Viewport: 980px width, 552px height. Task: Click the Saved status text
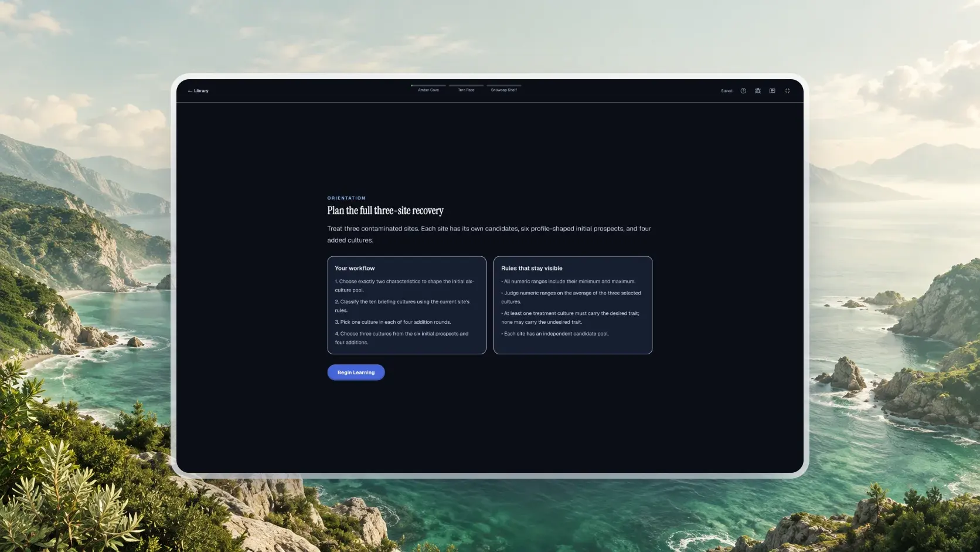pyautogui.click(x=727, y=91)
